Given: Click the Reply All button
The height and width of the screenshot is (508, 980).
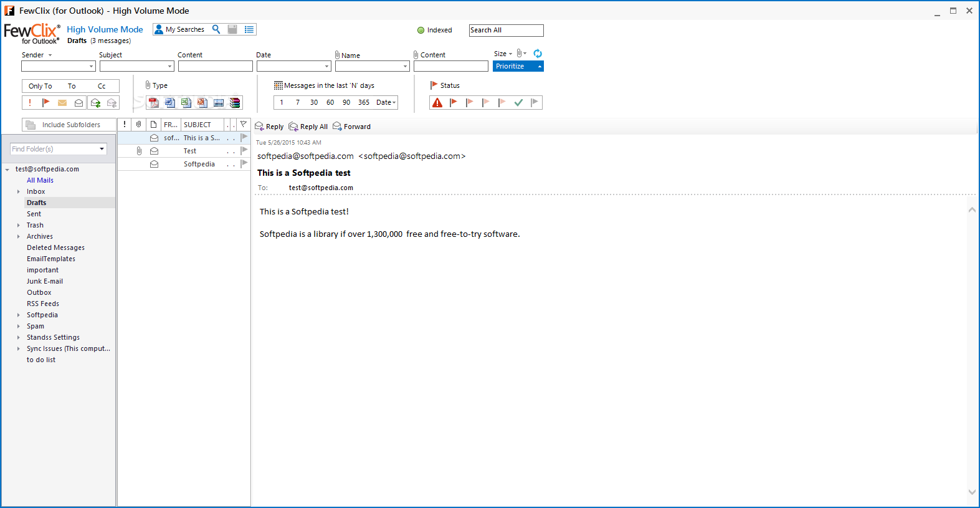Looking at the screenshot, I should click(308, 127).
